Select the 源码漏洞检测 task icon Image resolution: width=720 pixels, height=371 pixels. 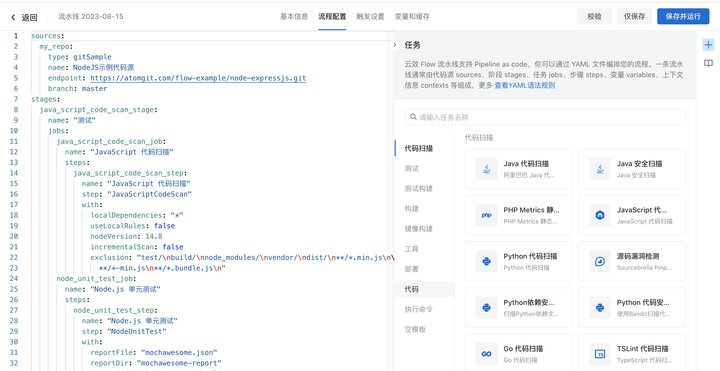tap(600, 261)
